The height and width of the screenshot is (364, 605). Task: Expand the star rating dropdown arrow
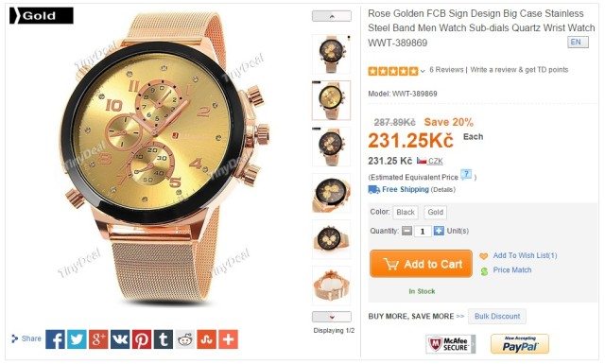pyautogui.click(x=423, y=71)
